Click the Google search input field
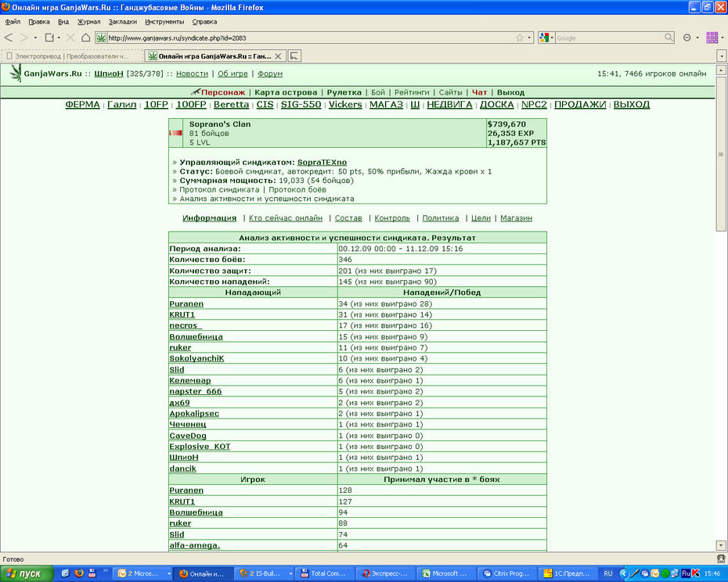This screenshot has width=728, height=582. point(609,38)
